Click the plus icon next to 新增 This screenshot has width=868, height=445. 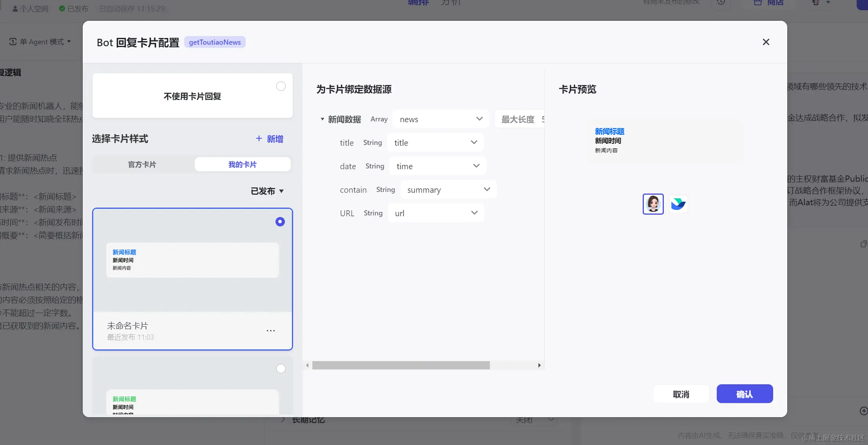click(x=259, y=139)
